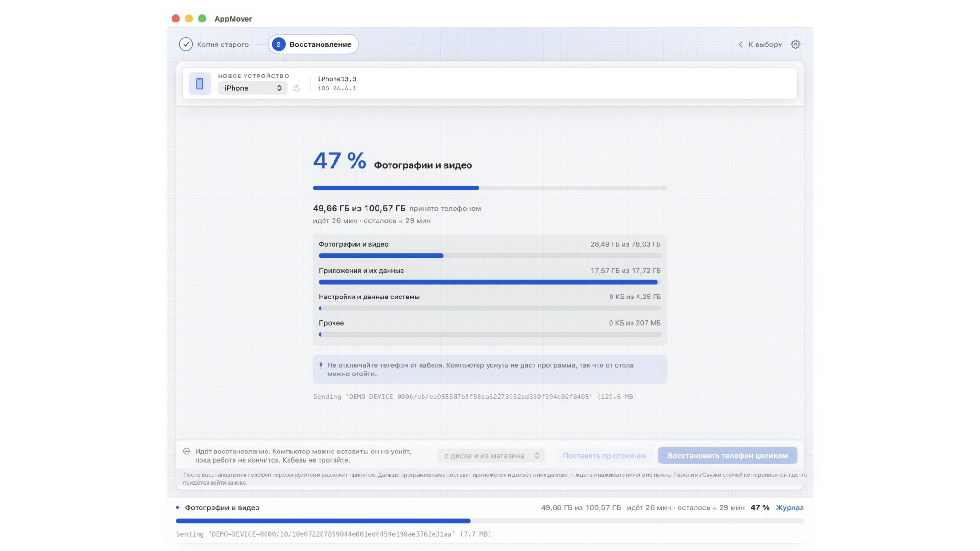
Task: Click the refresh device list icon
Action: coord(297,88)
